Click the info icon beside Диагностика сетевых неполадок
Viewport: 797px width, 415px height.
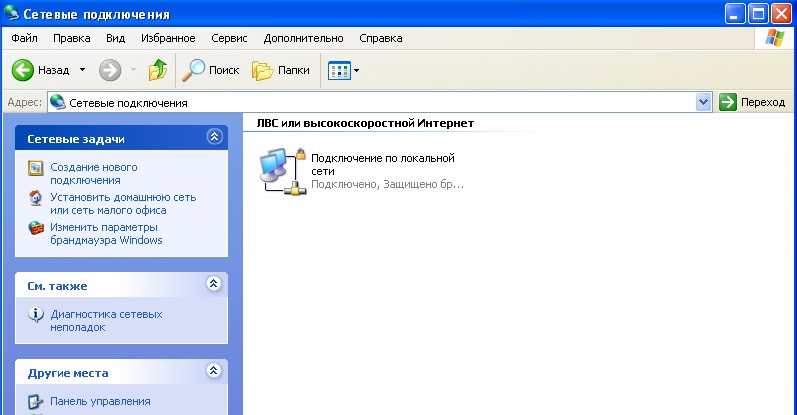[36, 315]
